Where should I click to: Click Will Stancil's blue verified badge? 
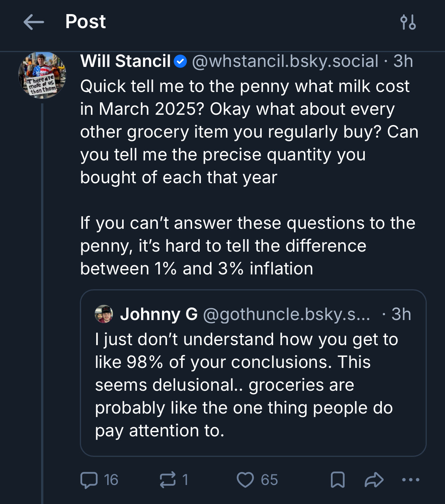(x=180, y=62)
